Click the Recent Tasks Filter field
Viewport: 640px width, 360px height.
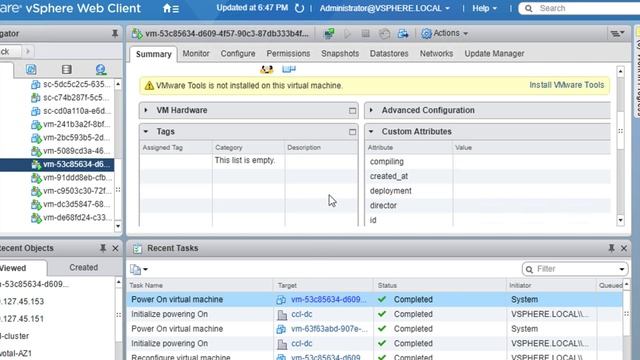tap(575, 269)
